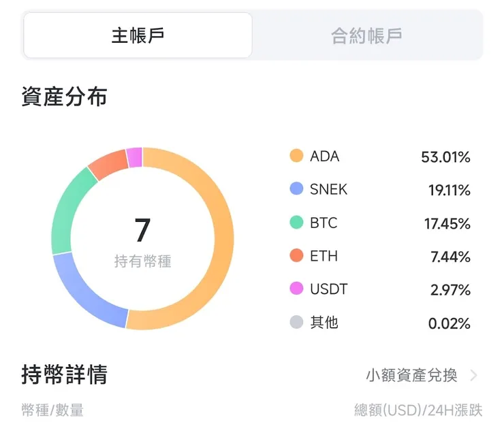Viewport: 504px width, 422px height.
Task: Select the pink USDT donut chart segment
Action: pyautogui.click(x=135, y=157)
